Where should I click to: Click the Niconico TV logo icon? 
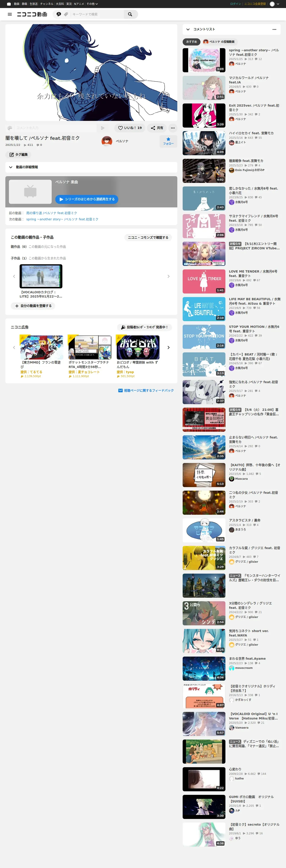coord(9,4)
